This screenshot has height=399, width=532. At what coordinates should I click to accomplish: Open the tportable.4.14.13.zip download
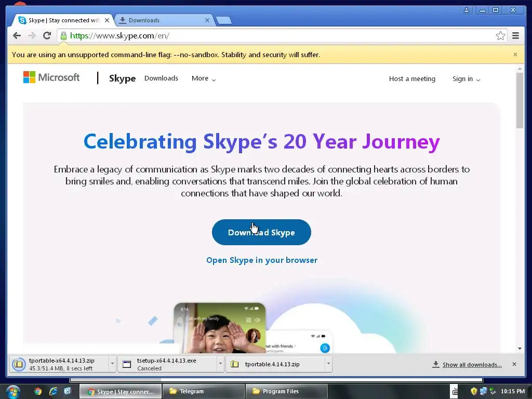pyautogui.click(x=275, y=364)
